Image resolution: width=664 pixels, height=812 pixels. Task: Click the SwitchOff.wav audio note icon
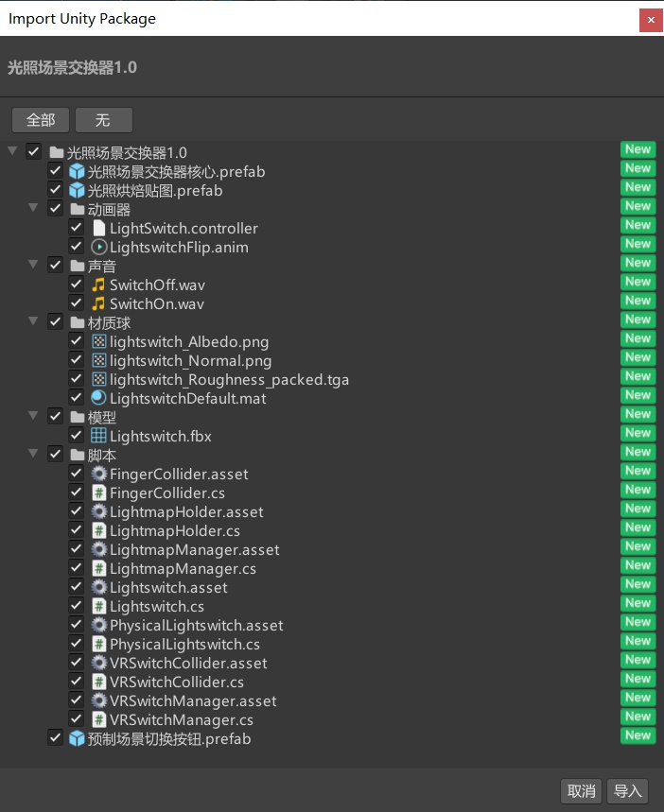98,285
